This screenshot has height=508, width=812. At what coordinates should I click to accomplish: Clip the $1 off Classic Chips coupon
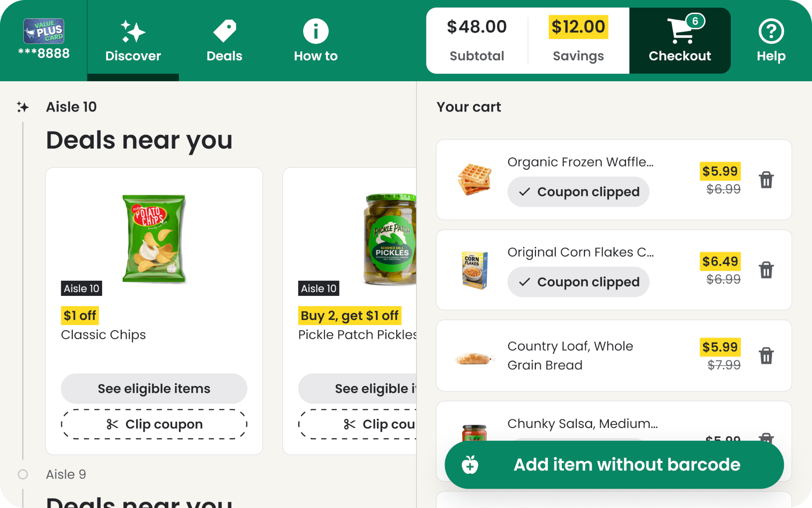click(x=154, y=424)
